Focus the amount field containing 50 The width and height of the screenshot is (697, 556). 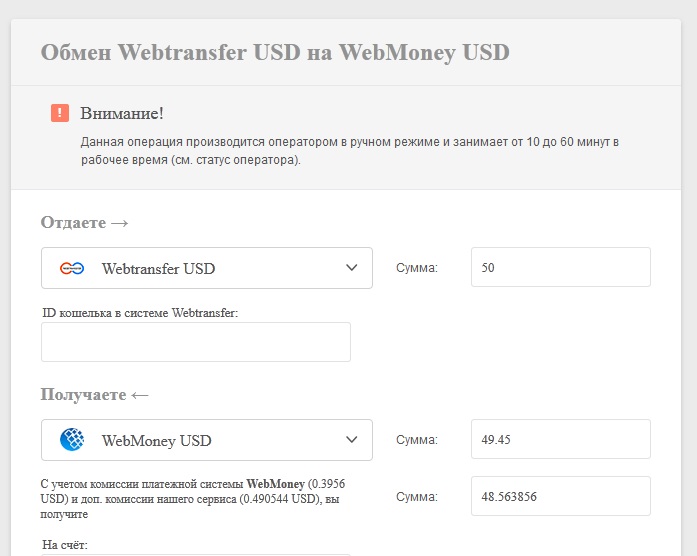pyautogui.click(x=561, y=267)
